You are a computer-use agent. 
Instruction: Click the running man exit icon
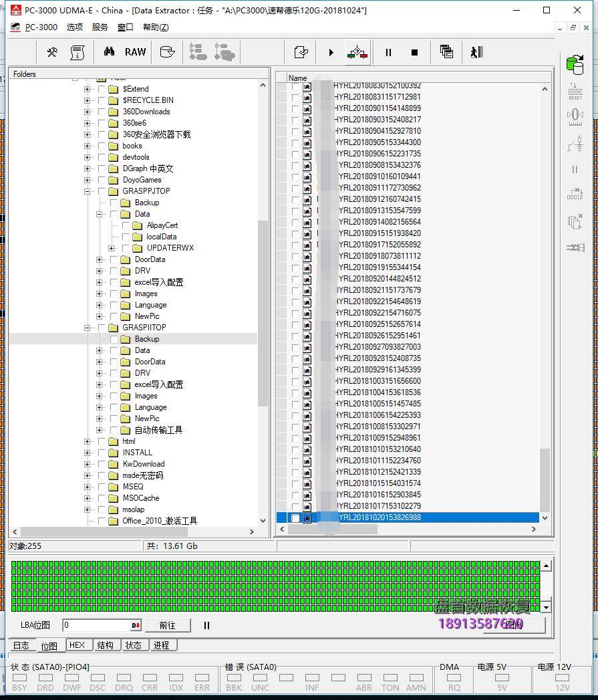click(476, 52)
